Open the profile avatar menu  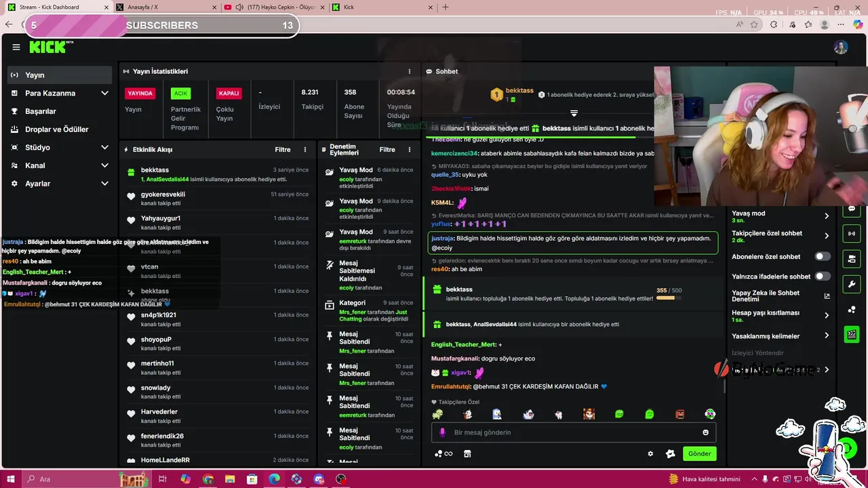(x=841, y=47)
